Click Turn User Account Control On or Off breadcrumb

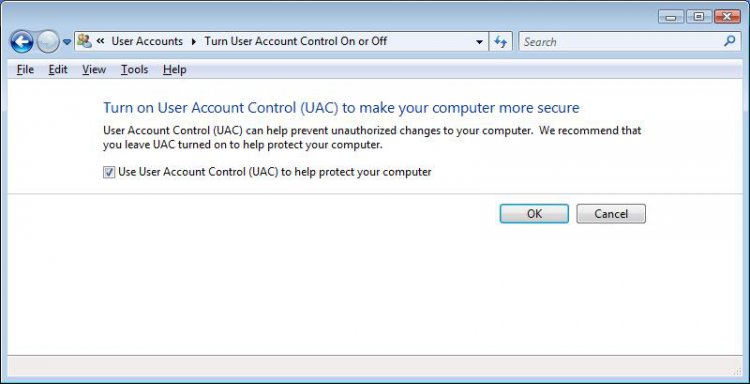(296, 41)
